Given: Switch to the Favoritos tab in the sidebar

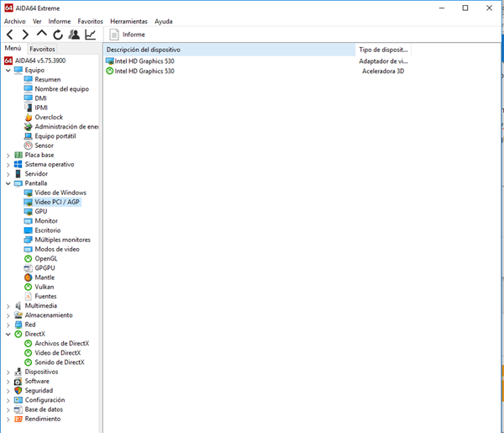Looking at the screenshot, I should click(x=42, y=49).
